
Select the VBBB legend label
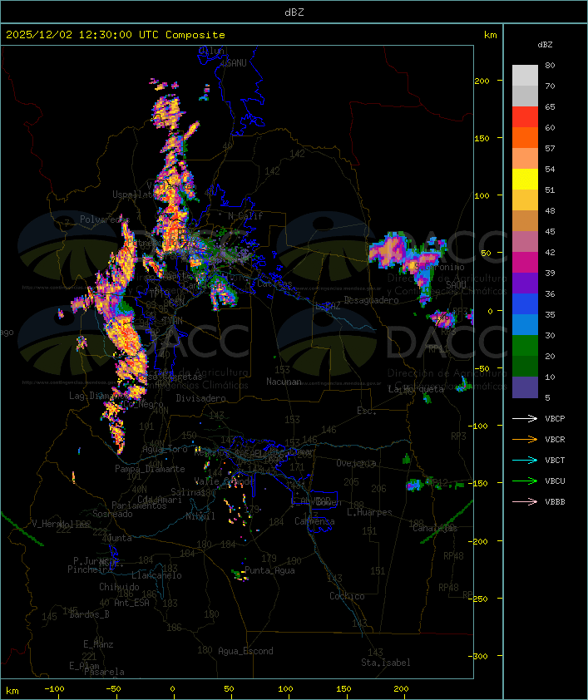coord(555,502)
